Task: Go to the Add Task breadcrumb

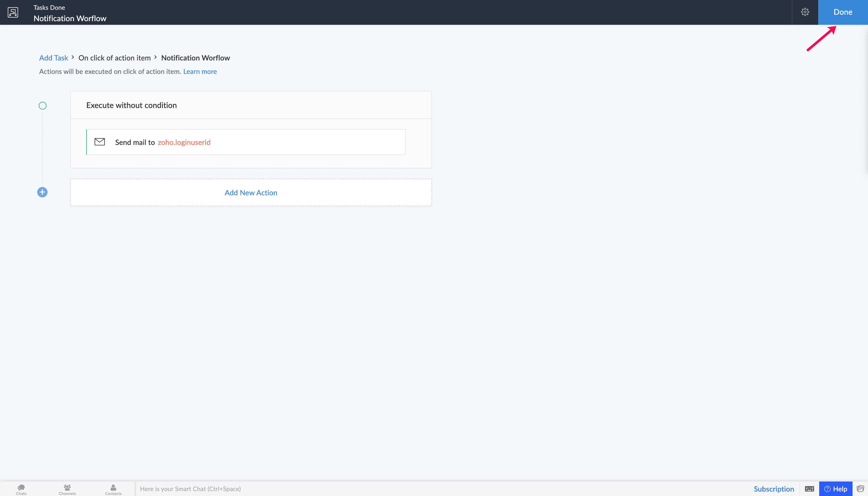Action: (x=53, y=58)
